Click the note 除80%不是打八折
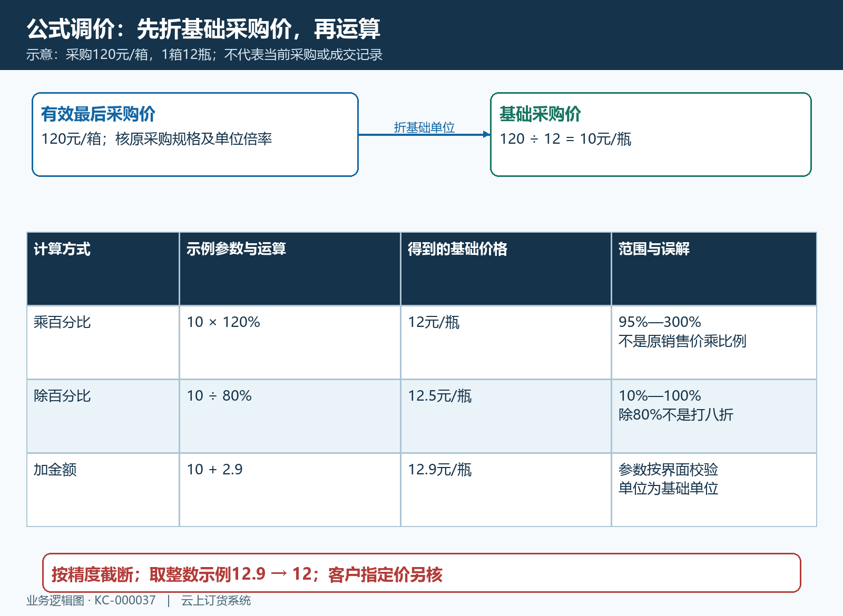This screenshot has width=843, height=616. click(x=676, y=415)
